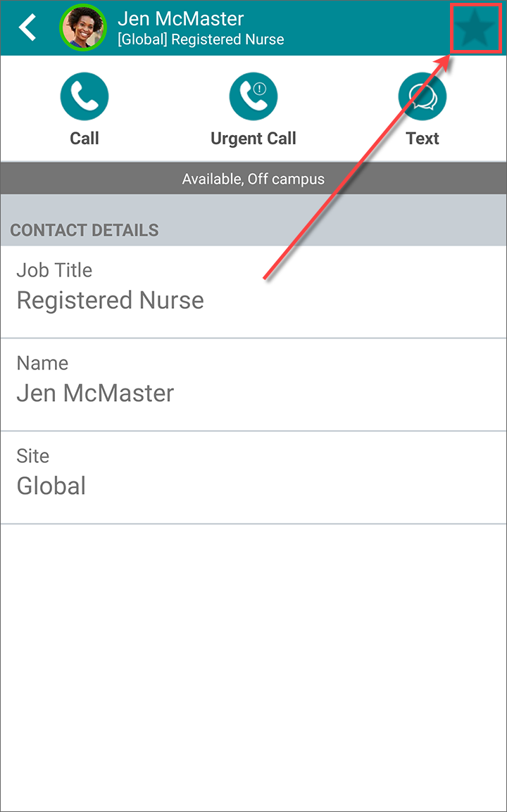The width and height of the screenshot is (507, 812).
Task: Tap the "Job Title" field label
Action: [54, 270]
